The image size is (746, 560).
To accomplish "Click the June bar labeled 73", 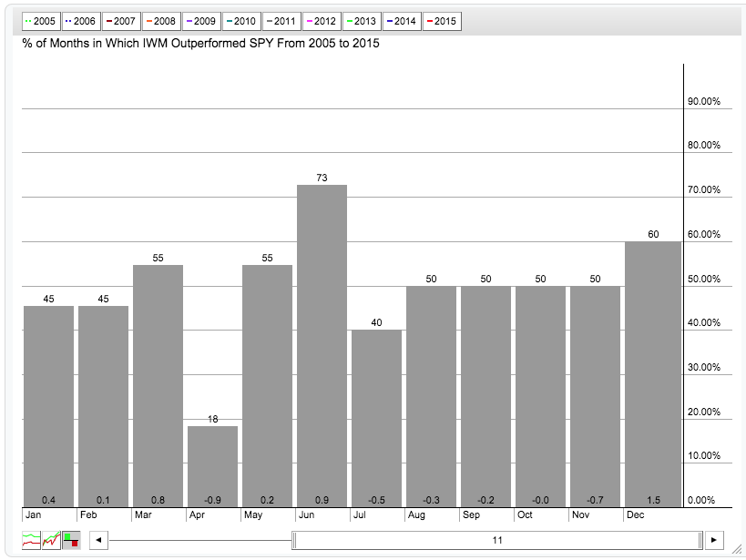I will (322, 346).
